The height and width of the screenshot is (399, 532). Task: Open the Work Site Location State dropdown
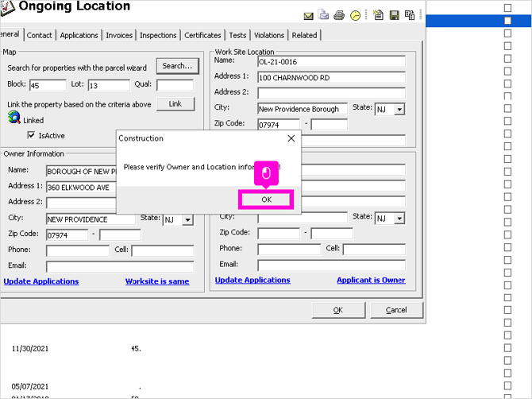pos(399,110)
